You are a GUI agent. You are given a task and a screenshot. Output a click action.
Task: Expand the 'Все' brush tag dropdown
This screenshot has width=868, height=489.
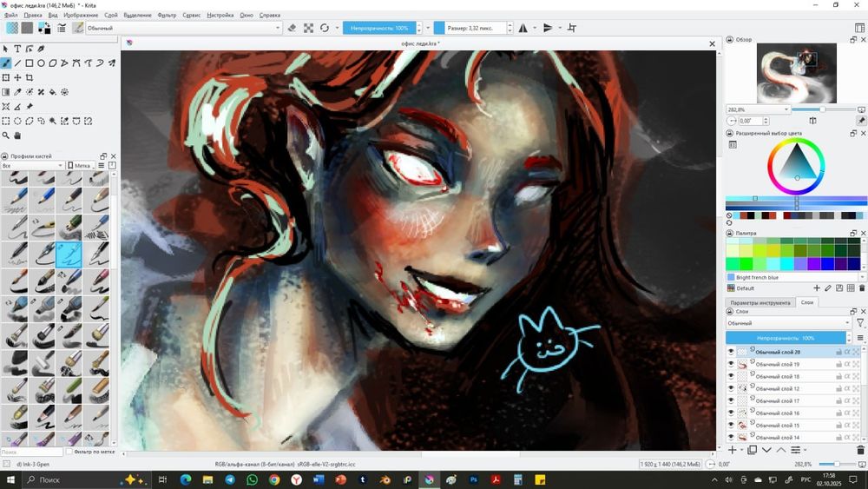pyautogui.click(x=33, y=166)
